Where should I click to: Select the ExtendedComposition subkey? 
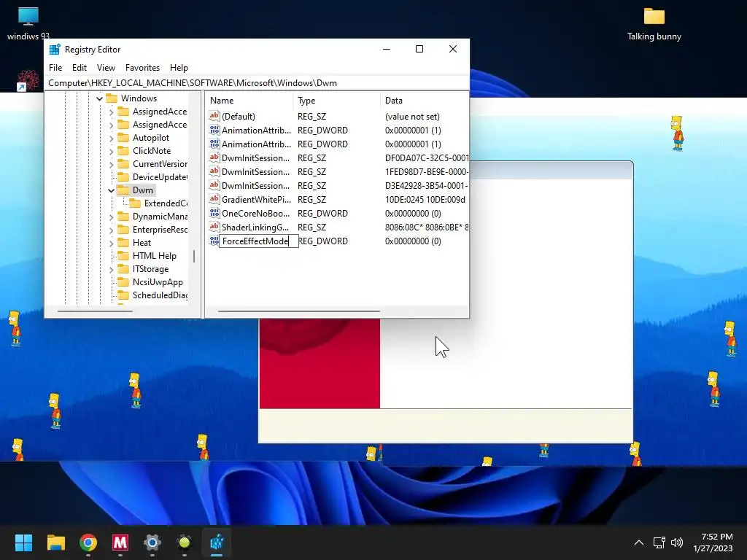point(158,203)
